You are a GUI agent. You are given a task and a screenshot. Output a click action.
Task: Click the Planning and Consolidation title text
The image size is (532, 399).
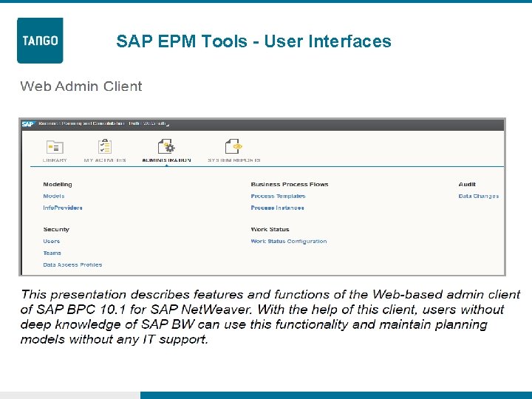coord(103,123)
